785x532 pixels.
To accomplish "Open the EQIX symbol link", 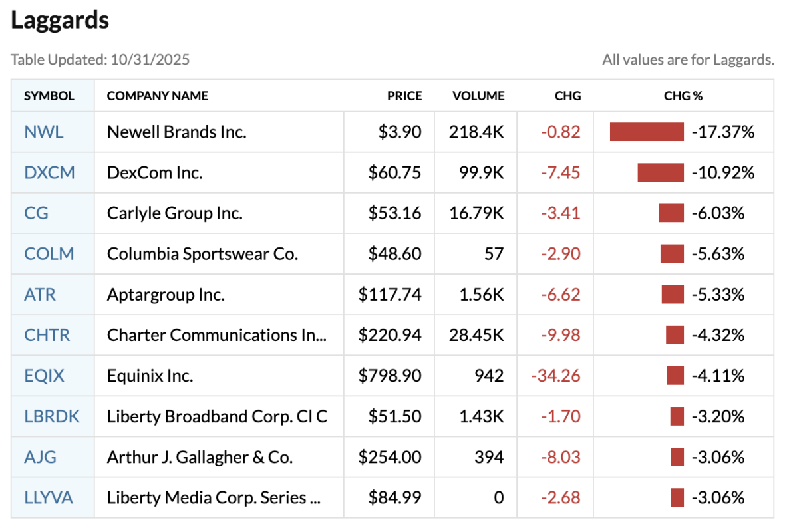I will (x=45, y=376).
